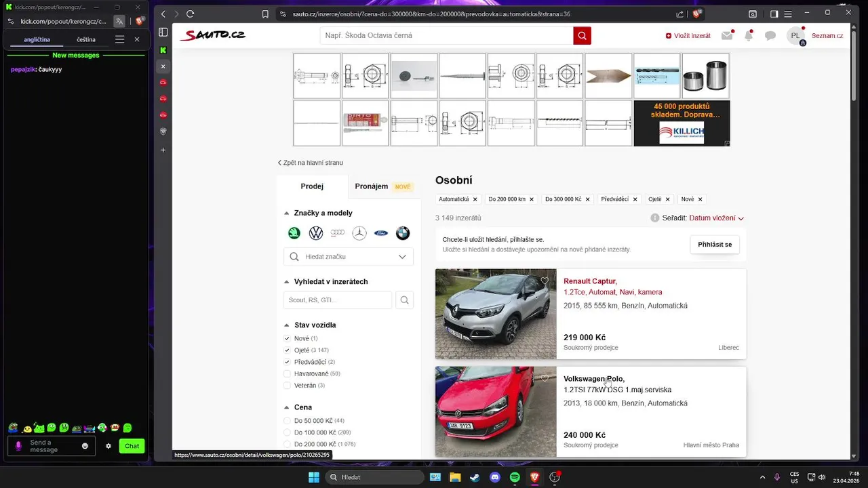Click the translate icon in Kick window address bar
The width and height of the screenshot is (868, 488).
click(x=119, y=21)
